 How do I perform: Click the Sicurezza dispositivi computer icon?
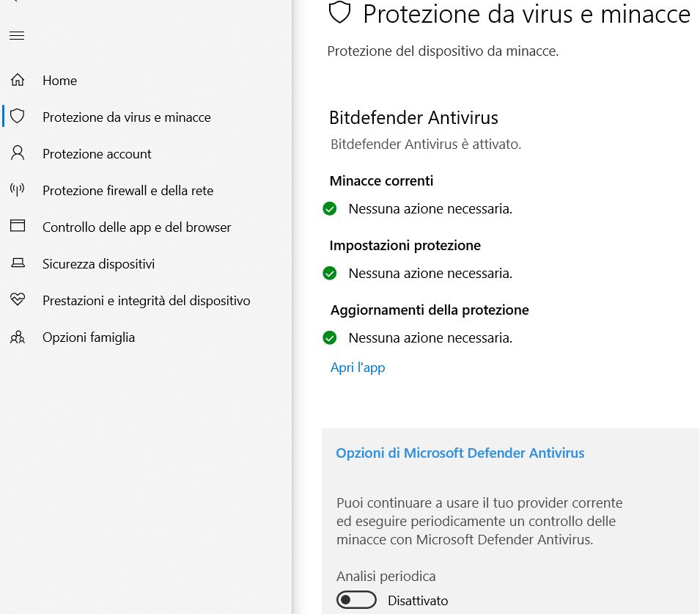pos(18,263)
